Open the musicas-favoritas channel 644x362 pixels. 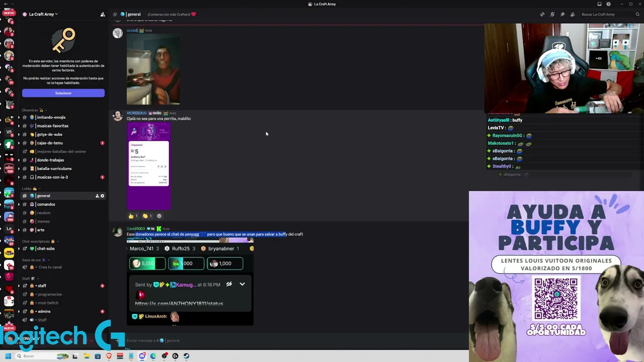pos(63,126)
